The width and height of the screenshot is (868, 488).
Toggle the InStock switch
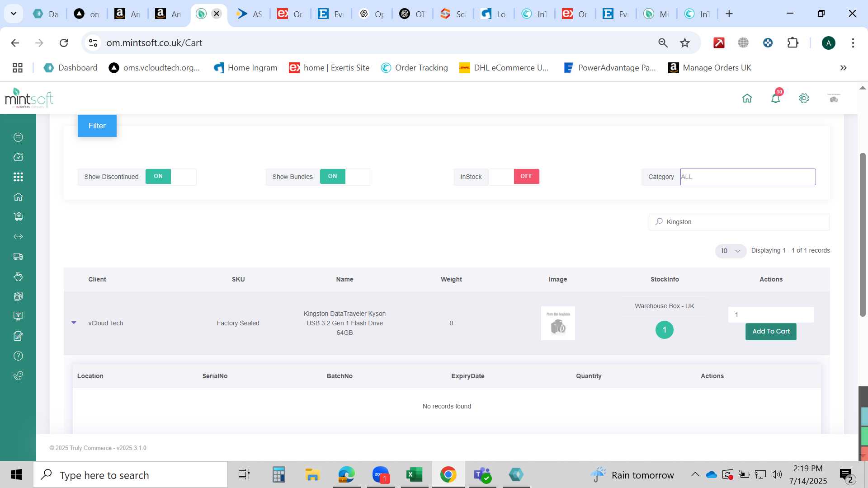(514, 177)
